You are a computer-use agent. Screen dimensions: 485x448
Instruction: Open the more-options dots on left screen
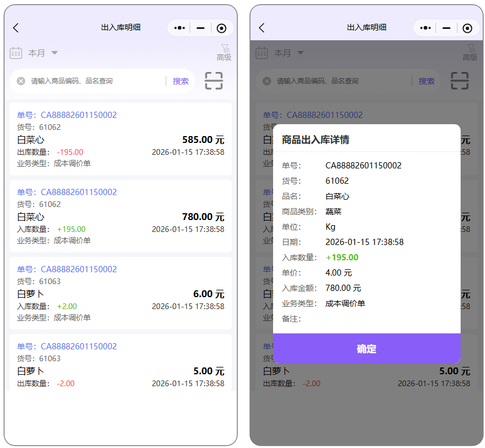pos(180,28)
